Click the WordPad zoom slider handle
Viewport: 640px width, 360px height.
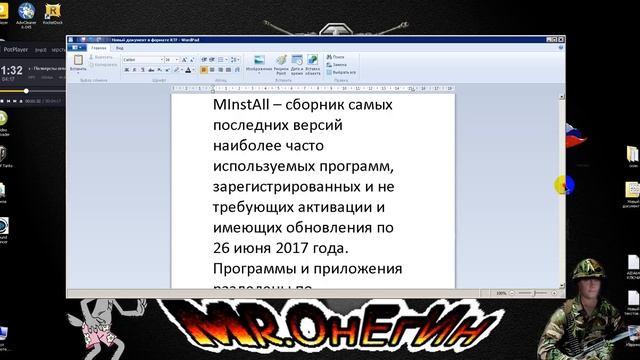click(534, 293)
